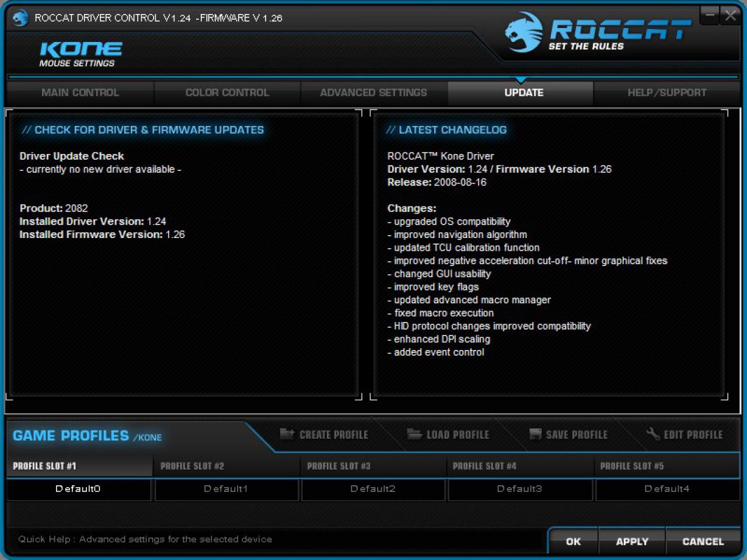
Task: Click 'Installed Driver Version: 1.24' text
Action: point(93,221)
